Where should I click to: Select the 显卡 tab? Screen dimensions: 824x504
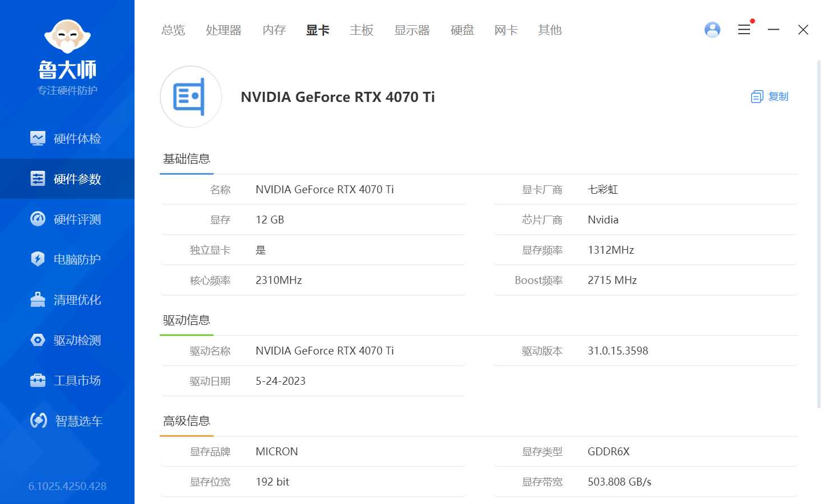click(318, 30)
